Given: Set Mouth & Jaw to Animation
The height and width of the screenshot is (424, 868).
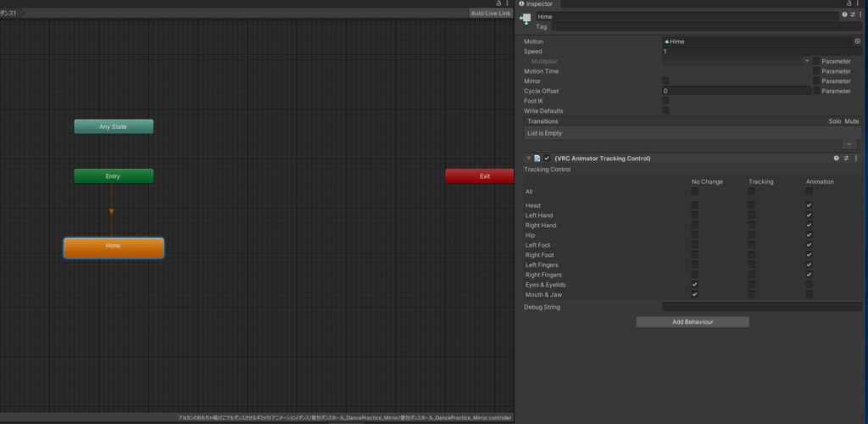Looking at the screenshot, I should click(x=809, y=294).
